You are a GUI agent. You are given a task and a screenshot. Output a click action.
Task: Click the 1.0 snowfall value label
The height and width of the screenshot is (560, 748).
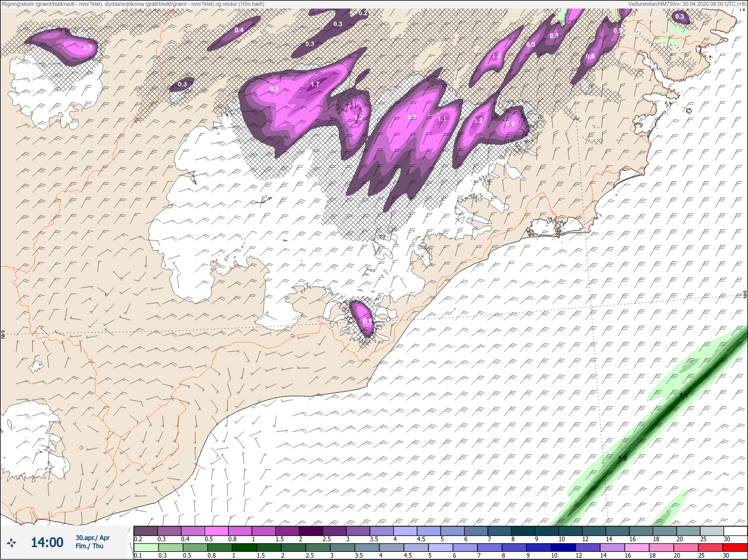pyautogui.click(x=358, y=117)
